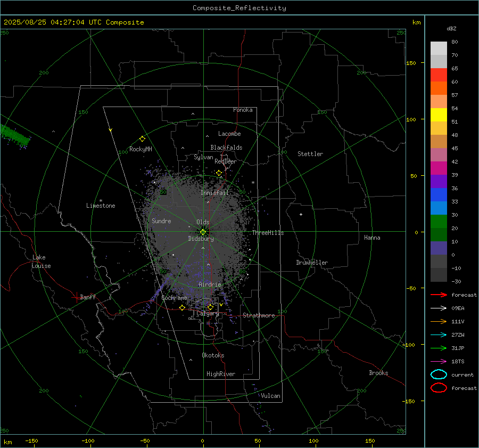Click the yellow diamond marker near RockyMH
The image size is (479, 448).
(142, 139)
